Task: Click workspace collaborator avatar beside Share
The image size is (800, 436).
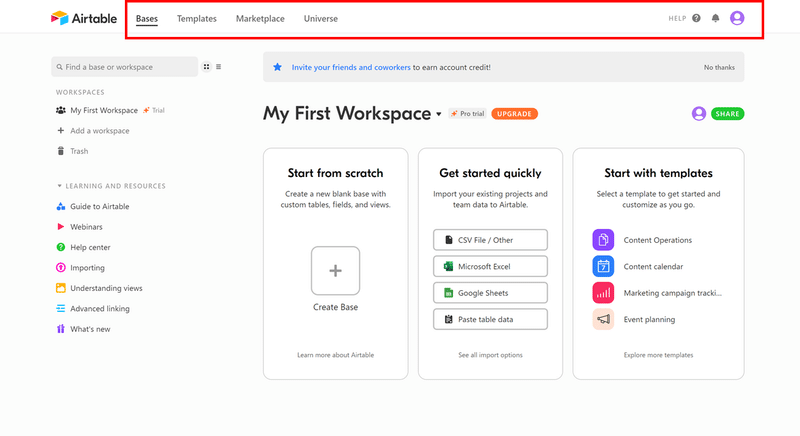Action: coord(698,114)
